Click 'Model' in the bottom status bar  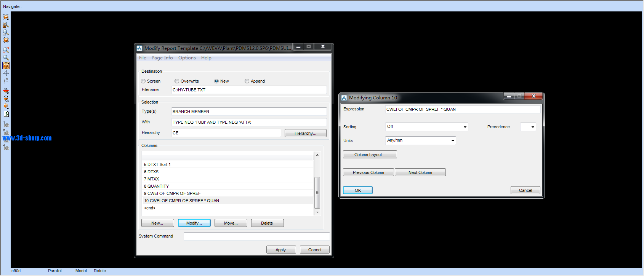coord(81,271)
